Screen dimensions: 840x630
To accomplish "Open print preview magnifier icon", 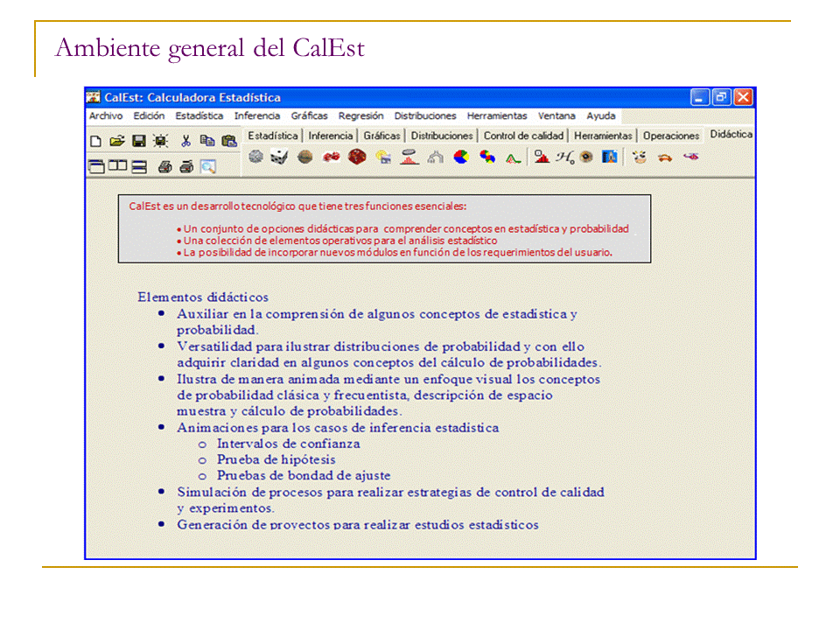I will pos(207,166).
